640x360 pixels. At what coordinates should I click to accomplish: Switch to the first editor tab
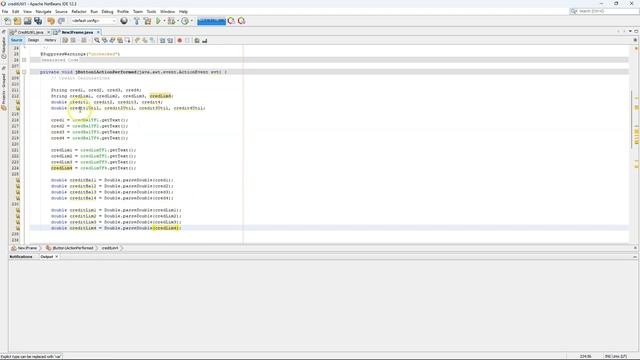coord(29,32)
